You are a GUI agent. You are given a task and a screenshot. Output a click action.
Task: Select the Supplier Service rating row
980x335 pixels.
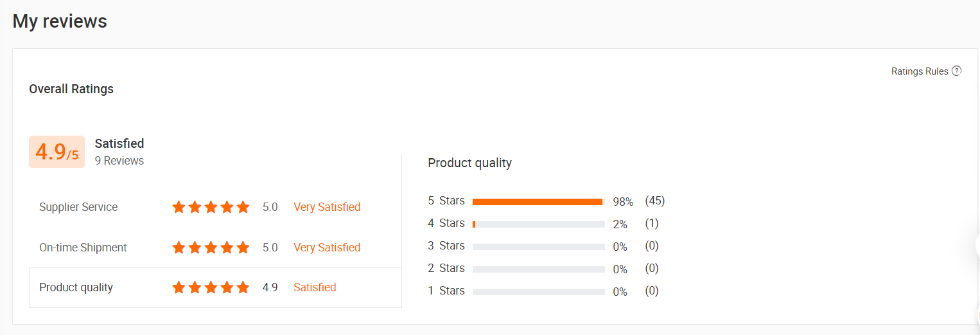tap(215, 207)
